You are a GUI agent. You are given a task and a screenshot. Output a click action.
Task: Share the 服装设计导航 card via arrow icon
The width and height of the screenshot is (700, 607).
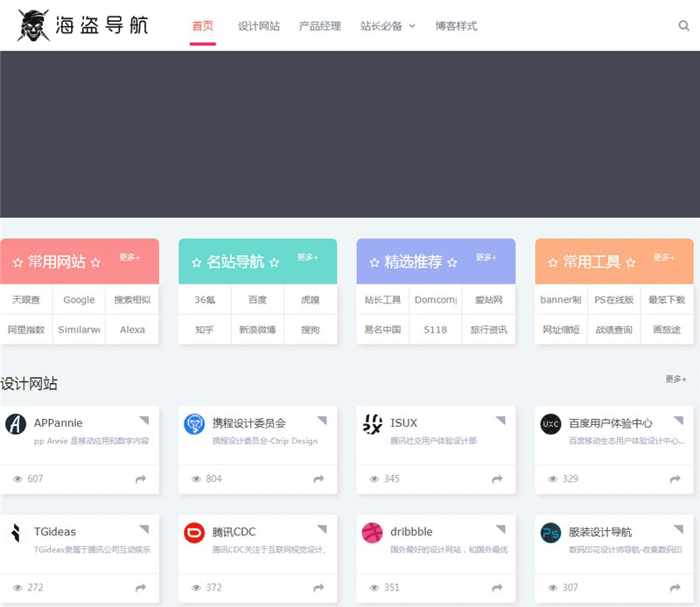[x=675, y=588]
